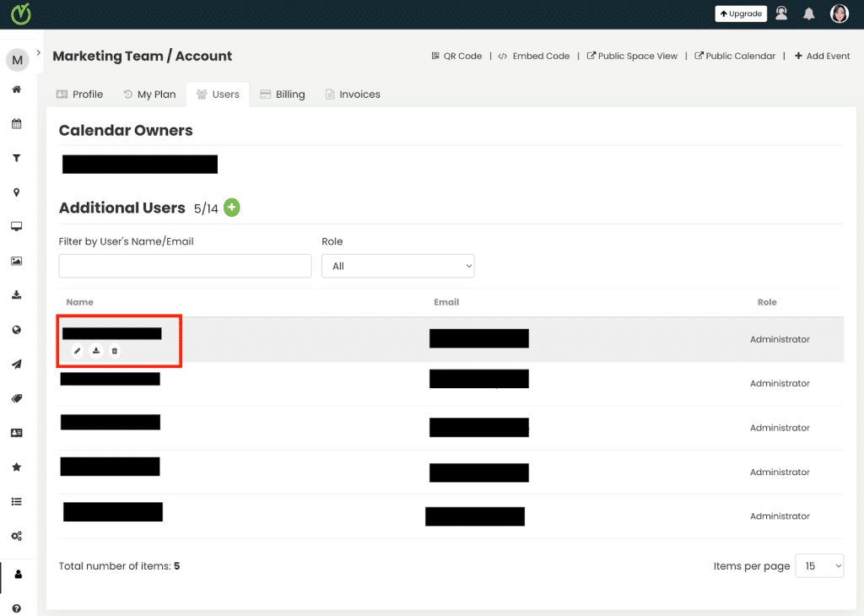The height and width of the screenshot is (616, 864).
Task: Click the download icon under first user row
Action: pyautogui.click(x=96, y=351)
